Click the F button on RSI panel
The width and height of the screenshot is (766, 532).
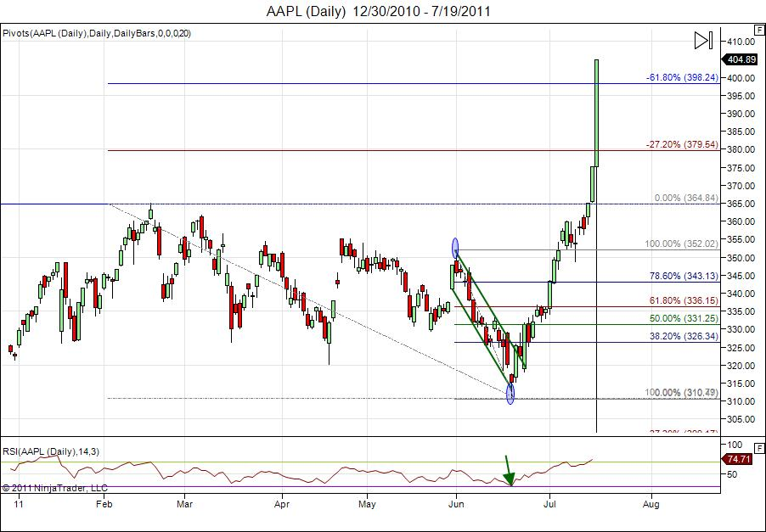[x=760, y=448]
